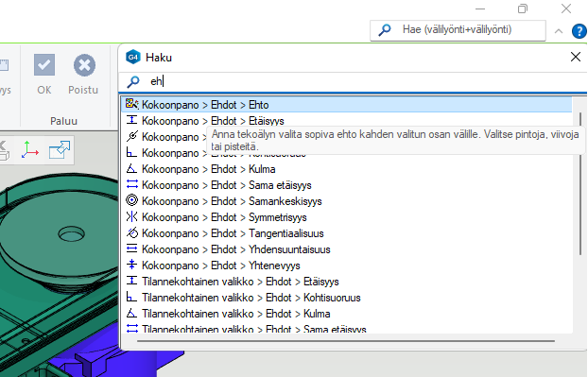Select Kokoonpano > Ehdot > Kulma result

point(347,169)
